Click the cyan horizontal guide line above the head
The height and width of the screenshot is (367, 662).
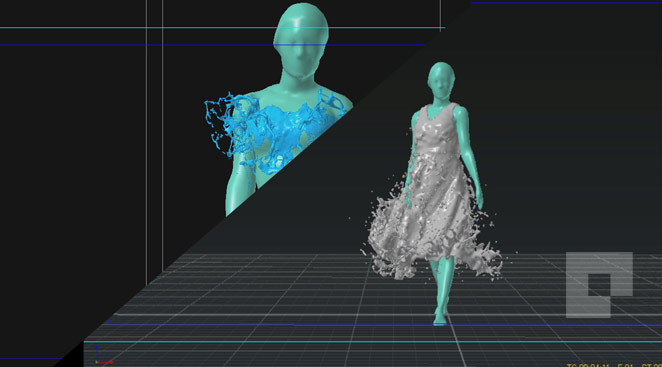pos(222,28)
